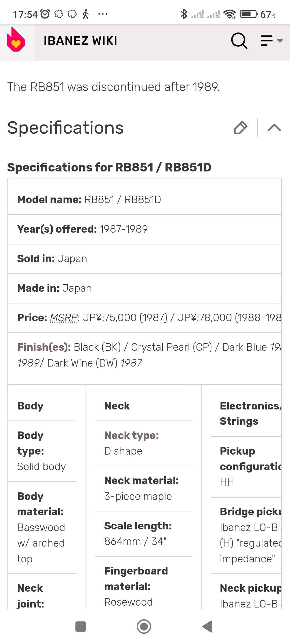The height and width of the screenshot is (644, 290).
Task: Tap the Electronics/Strings column header
Action: (x=250, y=414)
